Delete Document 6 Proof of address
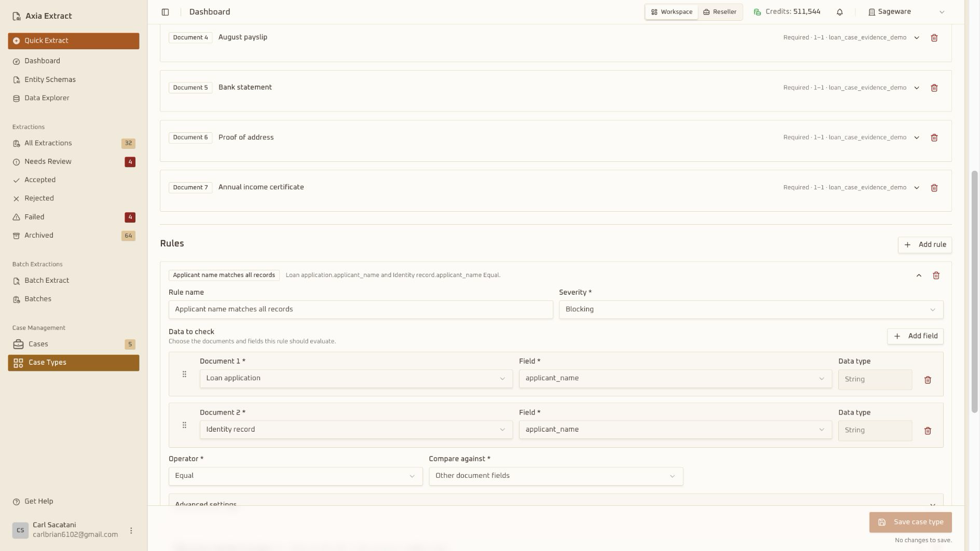The width and height of the screenshot is (980, 551). click(934, 138)
